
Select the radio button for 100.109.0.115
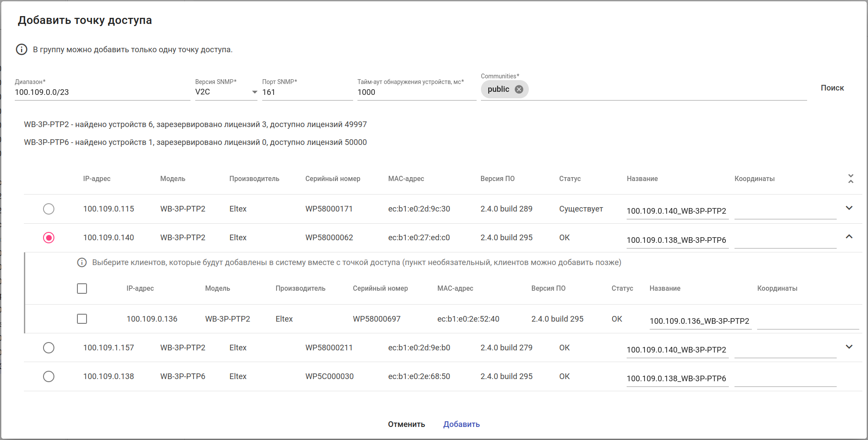click(x=49, y=209)
